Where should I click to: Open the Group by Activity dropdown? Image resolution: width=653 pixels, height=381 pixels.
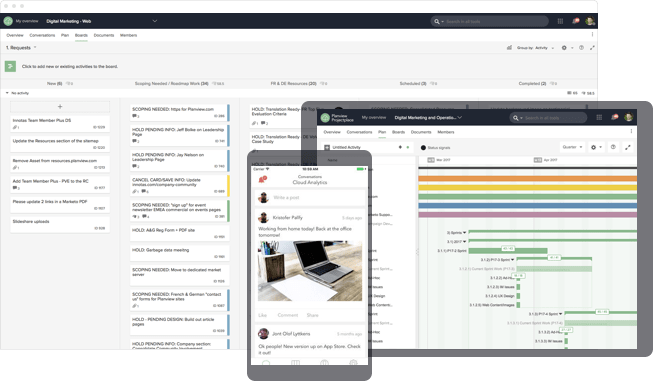[x=536, y=48]
